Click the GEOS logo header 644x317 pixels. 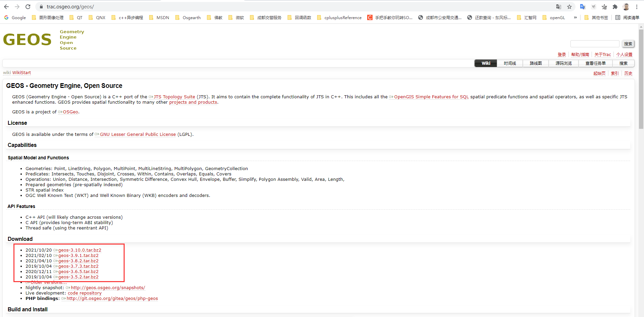44,40
